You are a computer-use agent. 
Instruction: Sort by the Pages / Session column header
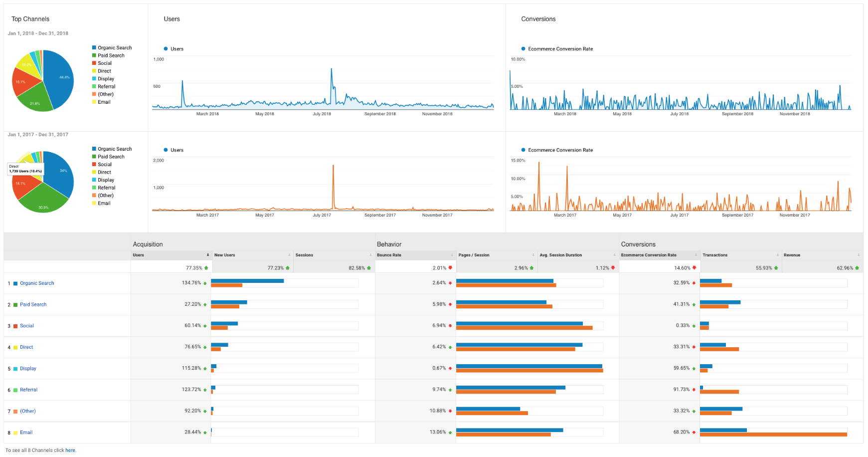(474, 255)
